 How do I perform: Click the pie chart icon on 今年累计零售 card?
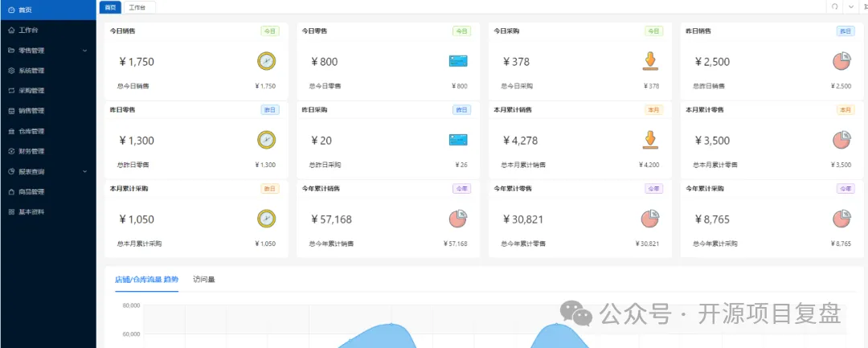coord(650,219)
